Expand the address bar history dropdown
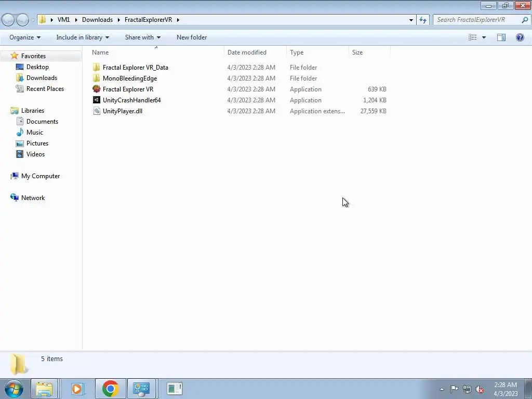This screenshot has width=532, height=399. click(x=411, y=20)
